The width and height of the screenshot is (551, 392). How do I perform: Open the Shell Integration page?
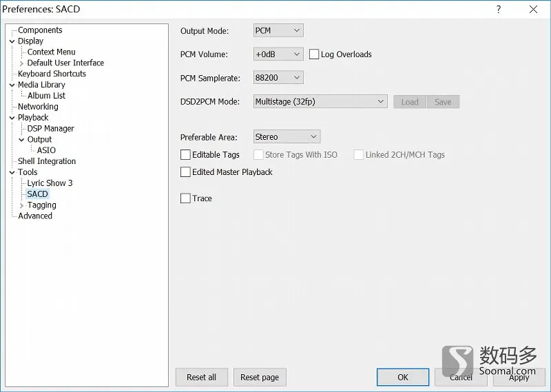click(47, 161)
